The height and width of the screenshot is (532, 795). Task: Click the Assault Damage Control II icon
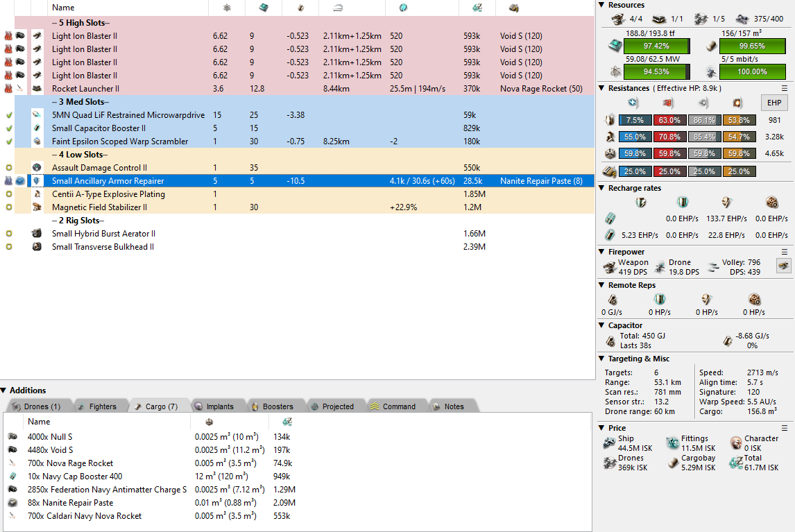coord(37,168)
